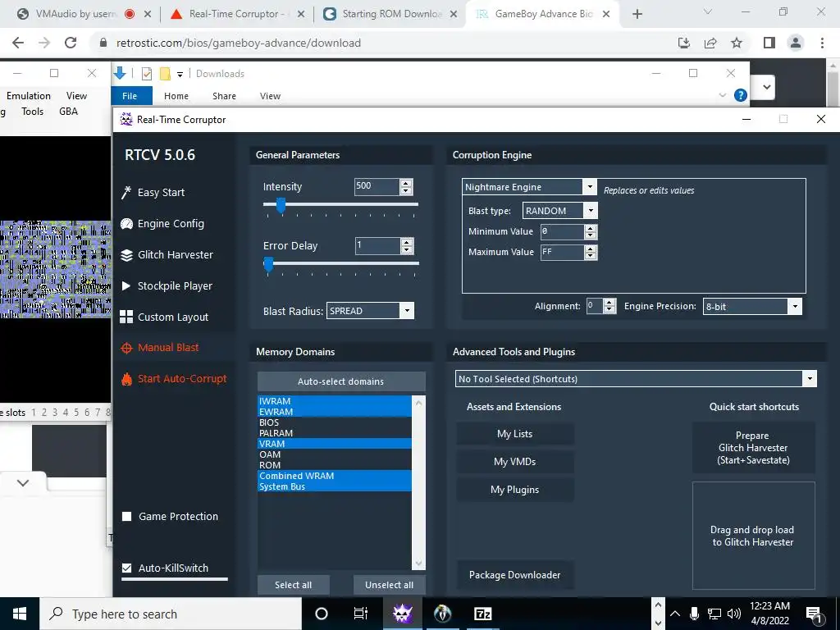Open the RTC app from the taskbar
This screenshot has width=840, height=630.
pyautogui.click(x=402, y=614)
